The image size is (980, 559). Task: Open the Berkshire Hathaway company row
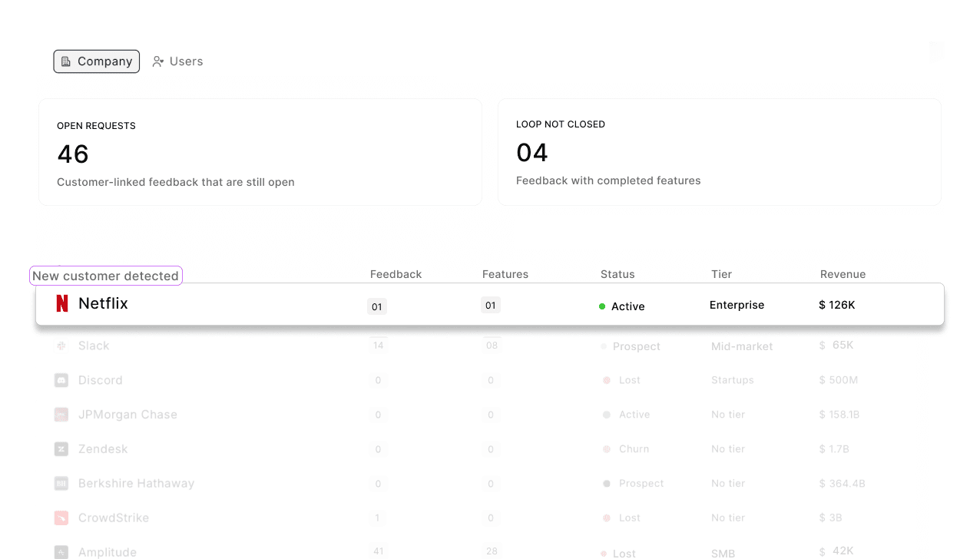(490, 484)
